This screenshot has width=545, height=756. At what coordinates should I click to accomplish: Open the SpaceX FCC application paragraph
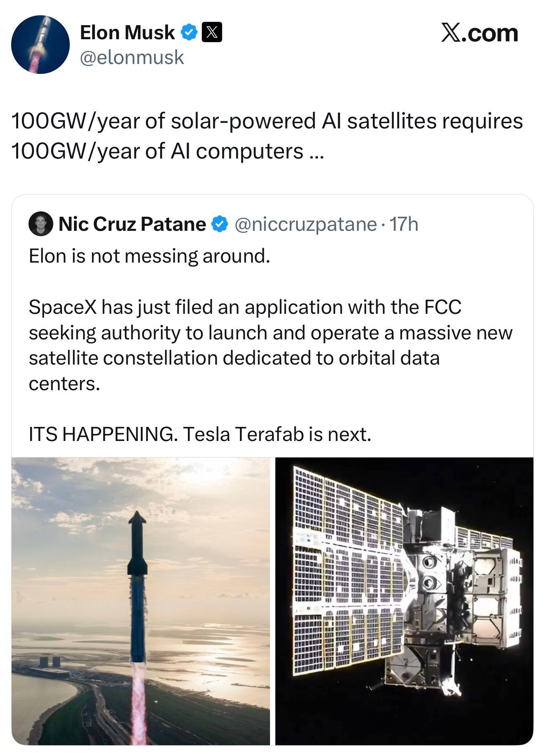pos(270,332)
